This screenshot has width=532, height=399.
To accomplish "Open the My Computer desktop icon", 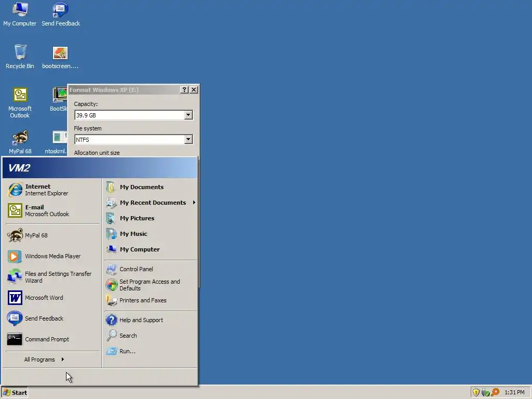I will click(20, 14).
